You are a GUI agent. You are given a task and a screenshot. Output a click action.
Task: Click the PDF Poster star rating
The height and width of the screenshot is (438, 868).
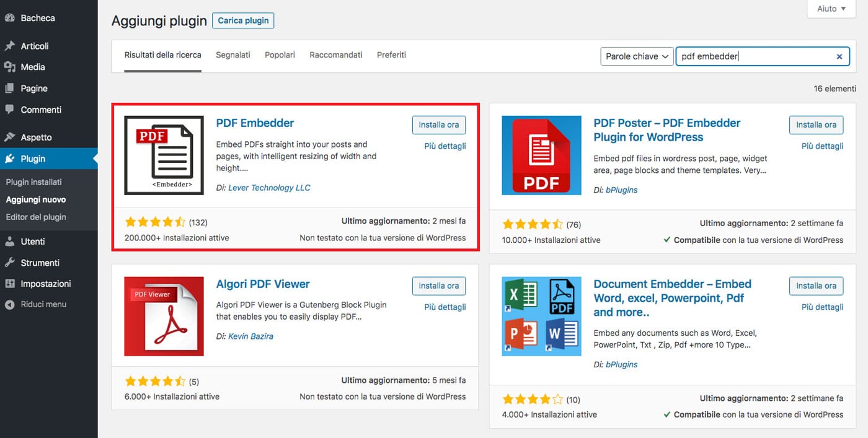click(533, 224)
